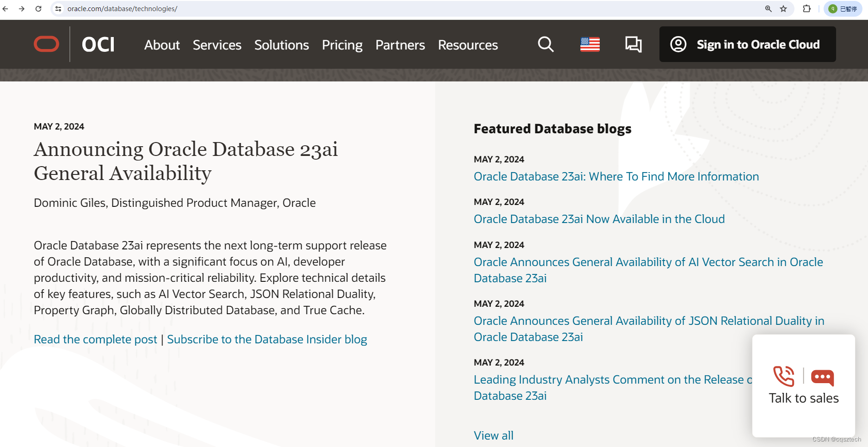Open '23ai Now Available in the Cloud' link
The image size is (868, 447).
[x=599, y=219]
